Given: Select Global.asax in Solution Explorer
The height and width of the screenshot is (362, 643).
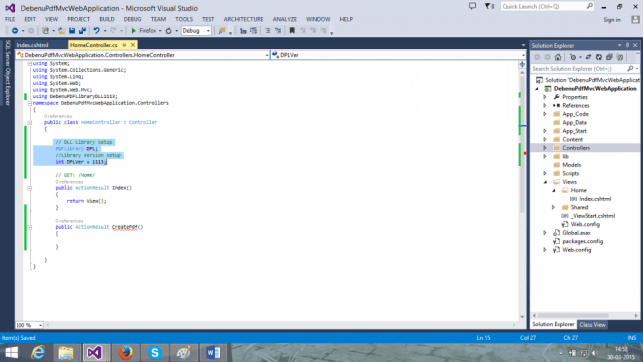Looking at the screenshot, I should coord(576,232).
